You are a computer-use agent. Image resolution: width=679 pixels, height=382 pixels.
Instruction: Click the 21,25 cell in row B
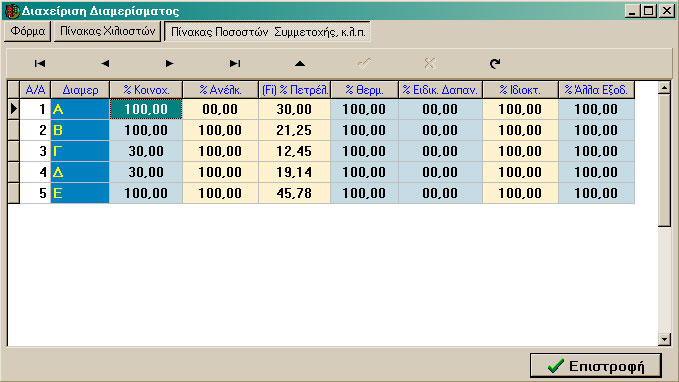click(294, 130)
